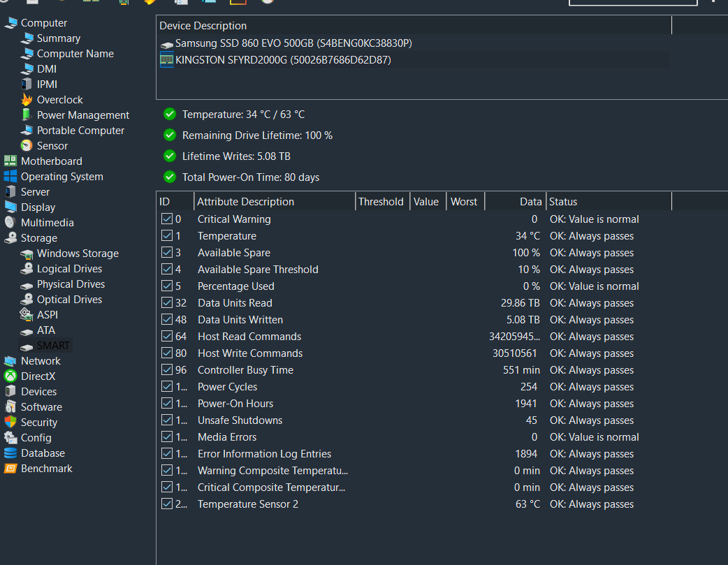This screenshot has height=565, width=728.
Task: Open the Computer Name page
Action: [x=75, y=53]
